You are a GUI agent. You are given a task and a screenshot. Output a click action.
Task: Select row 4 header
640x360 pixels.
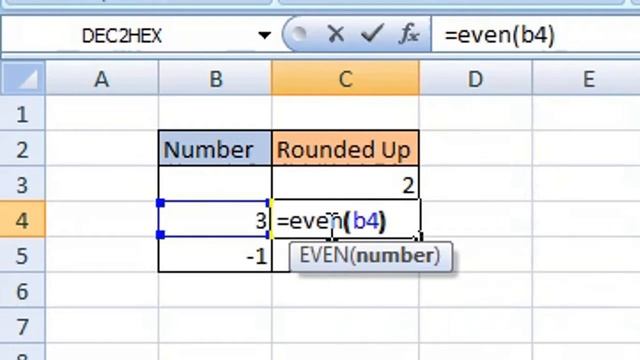22,220
